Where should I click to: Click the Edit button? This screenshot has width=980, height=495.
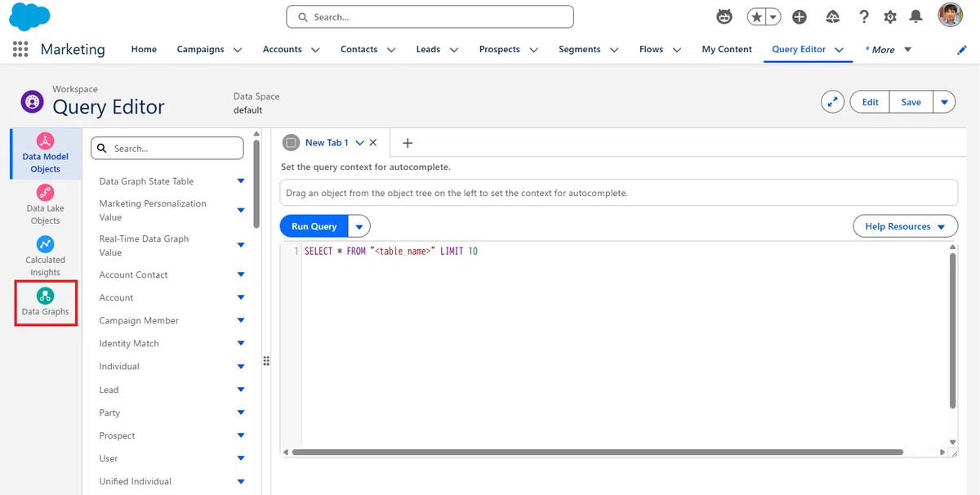[x=870, y=102]
